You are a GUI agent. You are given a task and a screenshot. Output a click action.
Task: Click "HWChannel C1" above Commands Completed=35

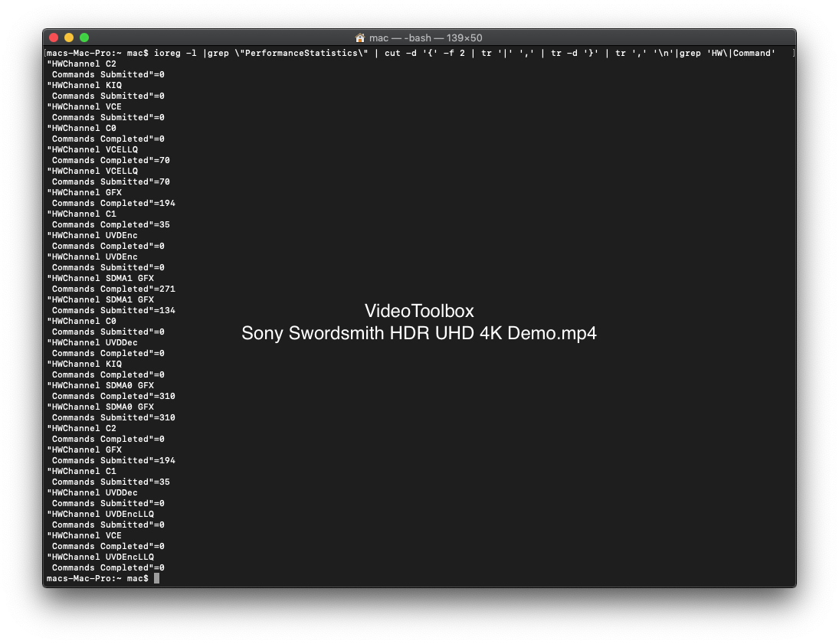81,214
